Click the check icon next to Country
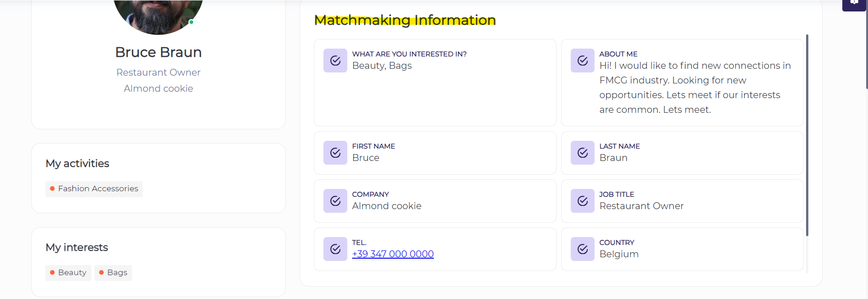The image size is (868, 299). (583, 249)
